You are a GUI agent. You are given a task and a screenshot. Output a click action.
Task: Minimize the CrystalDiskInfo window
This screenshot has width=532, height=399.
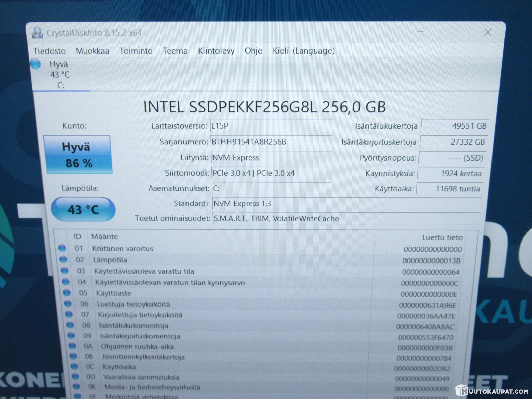click(x=421, y=32)
